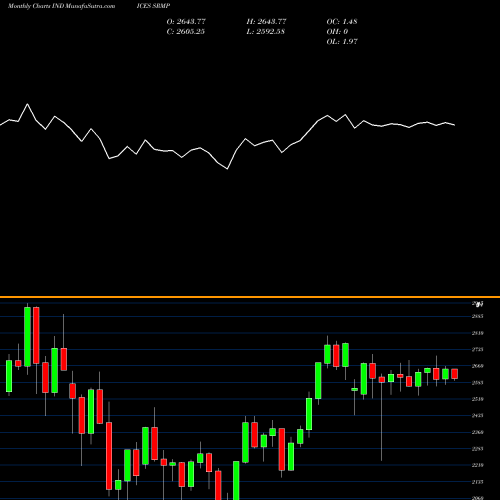Click the low value 'L: 2592.58'
Viewport: 500px width, 500px height.
(x=266, y=32)
